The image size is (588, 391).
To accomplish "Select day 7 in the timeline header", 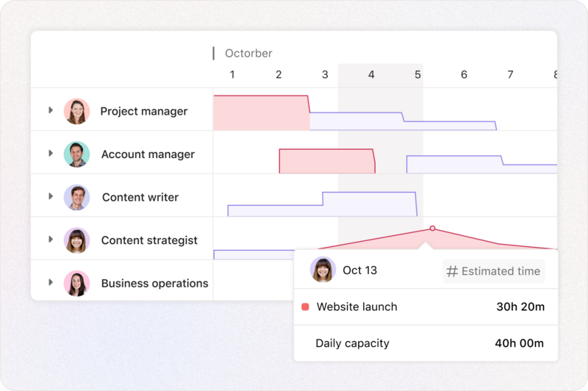I will [x=510, y=75].
